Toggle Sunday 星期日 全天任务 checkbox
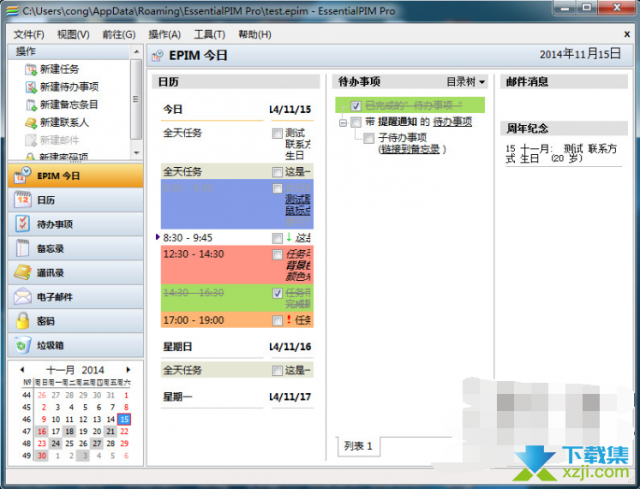Image resolution: width=640 pixels, height=489 pixels. [277, 371]
